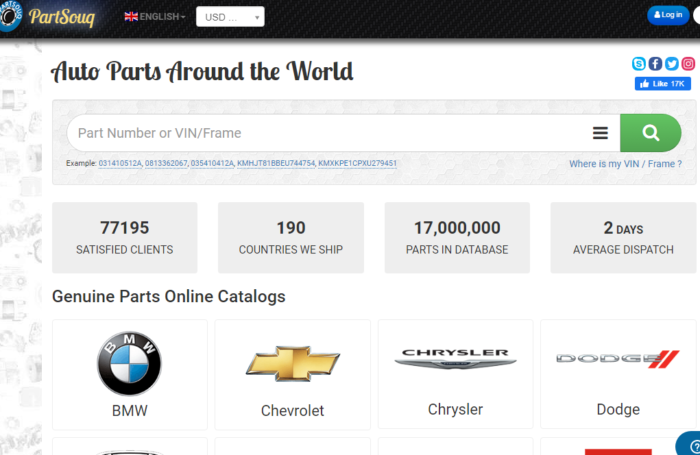The image size is (700, 455).
Task: Open the Twitter social icon
Action: 672,64
